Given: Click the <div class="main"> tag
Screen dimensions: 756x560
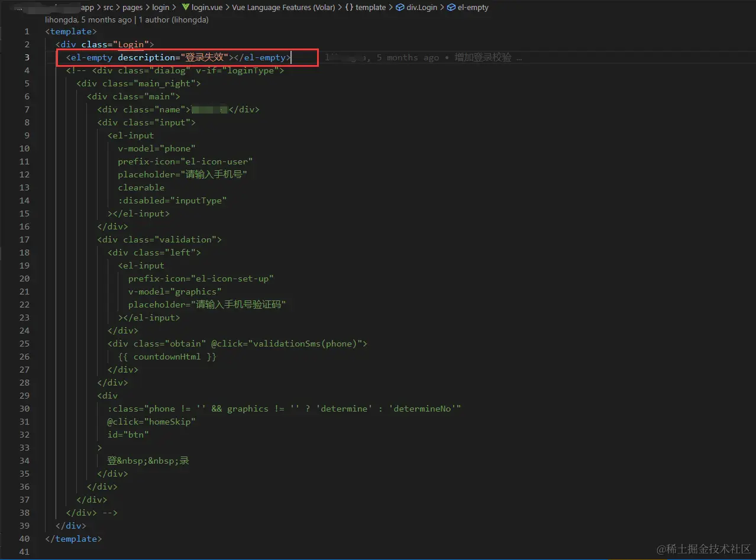Looking at the screenshot, I should [133, 96].
